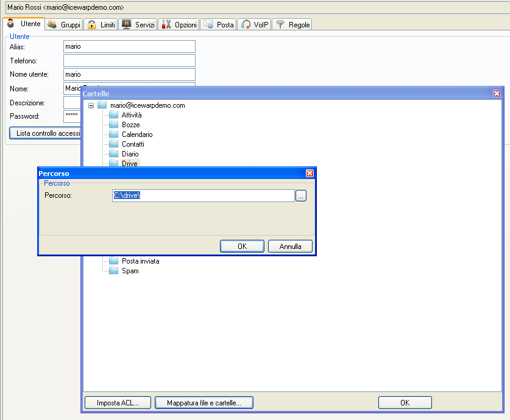510x420 pixels.
Task: Open the Utente tab
Action: [x=24, y=24]
